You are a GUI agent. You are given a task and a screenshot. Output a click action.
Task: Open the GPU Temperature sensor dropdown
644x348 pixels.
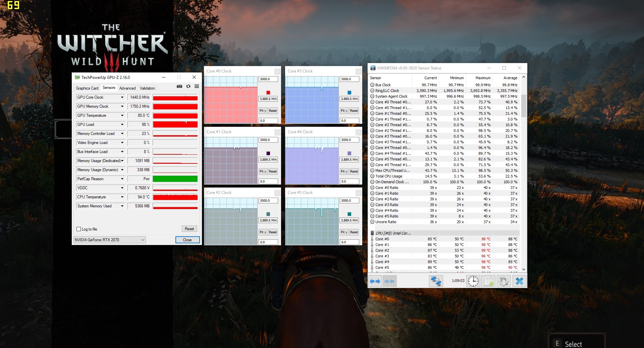tap(122, 115)
